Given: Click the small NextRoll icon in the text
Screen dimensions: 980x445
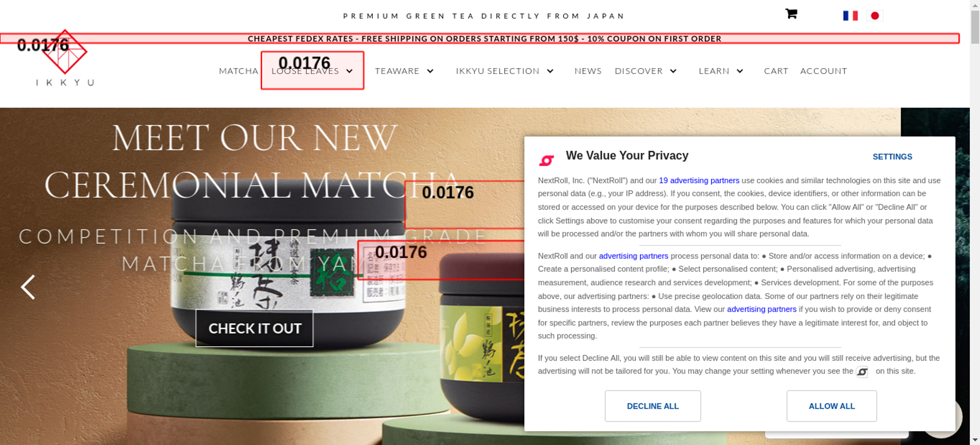Looking at the screenshot, I should coord(862,372).
